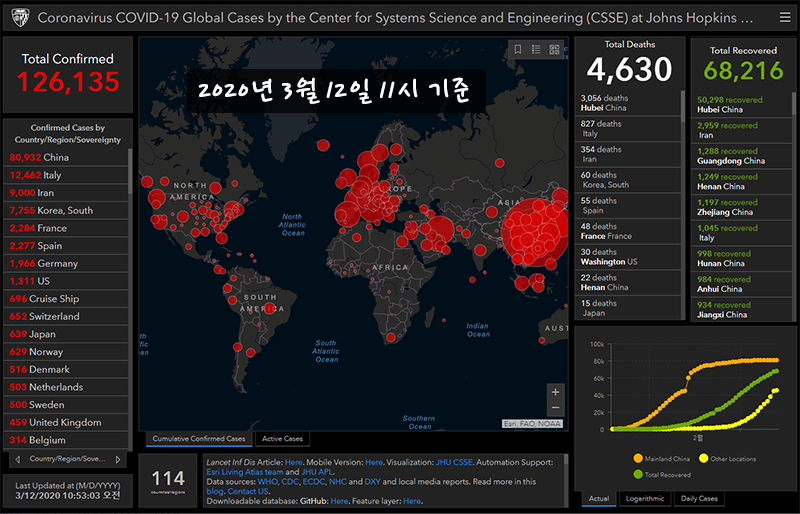Image resolution: width=800 pixels, height=514 pixels.
Task: Select 2,277 Spain row
Action: [x=66, y=246]
